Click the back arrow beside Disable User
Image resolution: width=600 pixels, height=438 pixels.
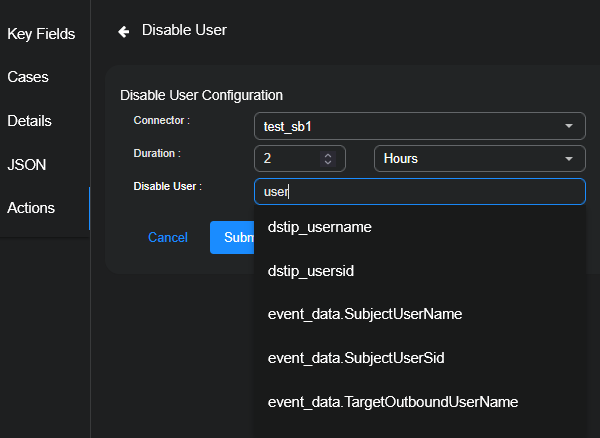click(124, 31)
